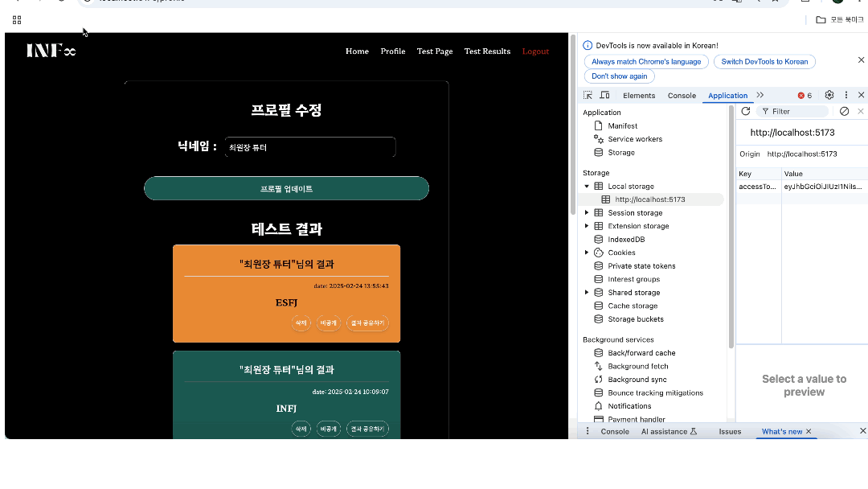Expand the Shared storage node

(x=587, y=293)
